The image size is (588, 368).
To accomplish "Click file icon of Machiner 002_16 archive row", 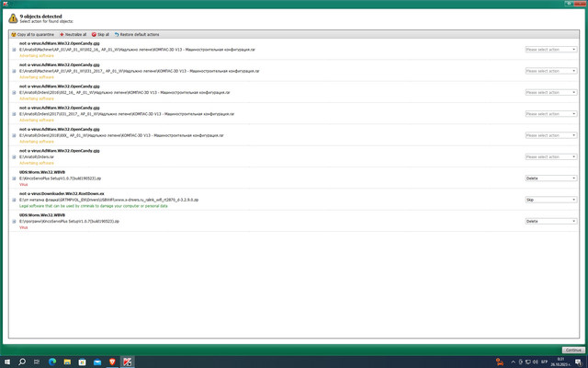I will point(14,50).
